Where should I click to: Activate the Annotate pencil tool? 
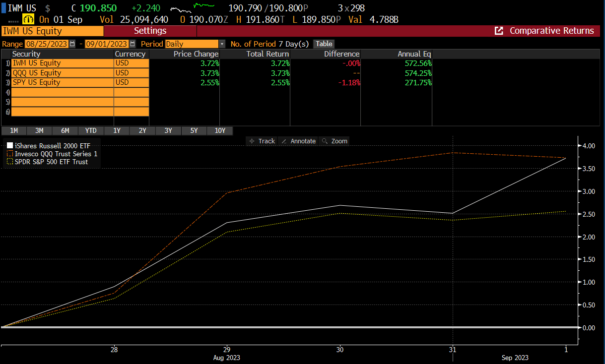point(298,141)
